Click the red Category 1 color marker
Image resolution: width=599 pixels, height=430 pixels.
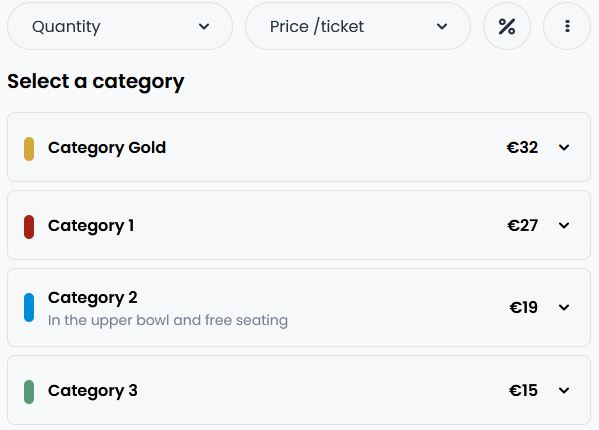click(29, 227)
